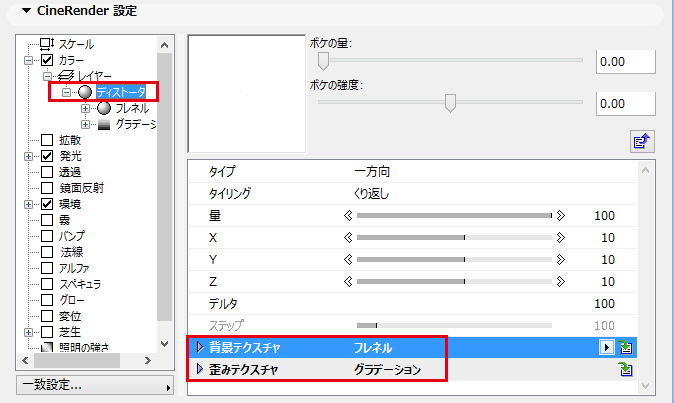
Task: Click the ボケの強度 value field
Action: coord(625,104)
